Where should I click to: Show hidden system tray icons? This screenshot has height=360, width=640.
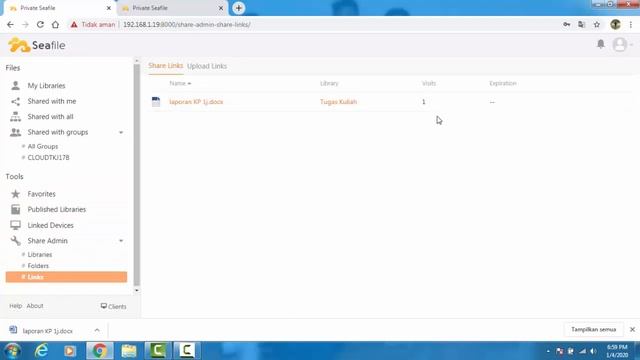click(548, 351)
